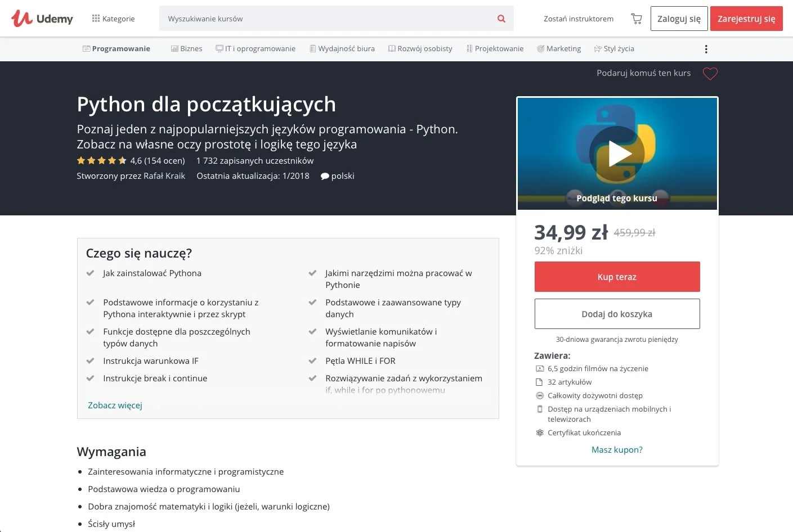Viewport: 793px width, 532px height.
Task: Play the course preview video
Action: [x=617, y=154]
